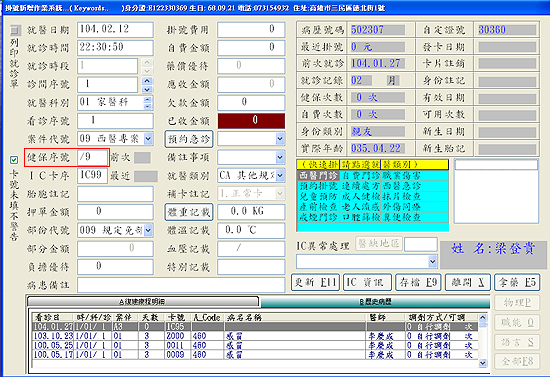Click the 語言 S button
The width and height of the screenshot is (550, 377).
click(x=517, y=342)
